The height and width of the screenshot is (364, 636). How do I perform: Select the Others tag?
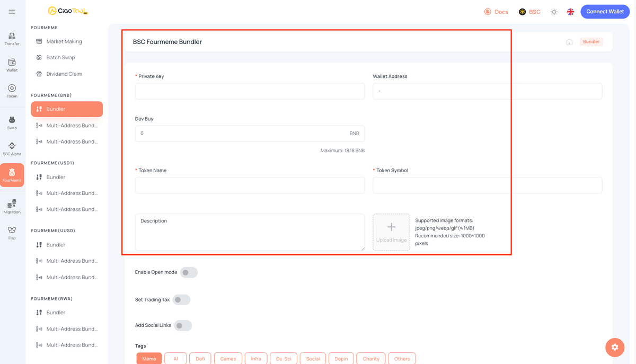pyautogui.click(x=402, y=359)
